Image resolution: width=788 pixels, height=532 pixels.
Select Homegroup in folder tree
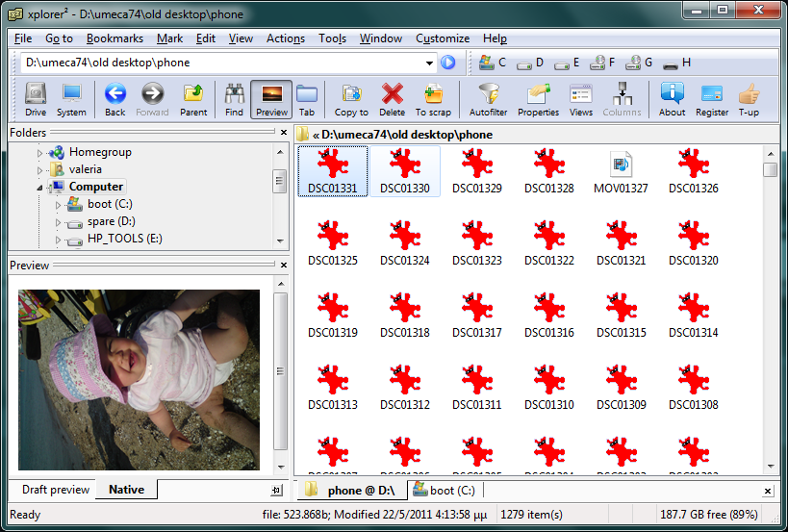(100, 152)
